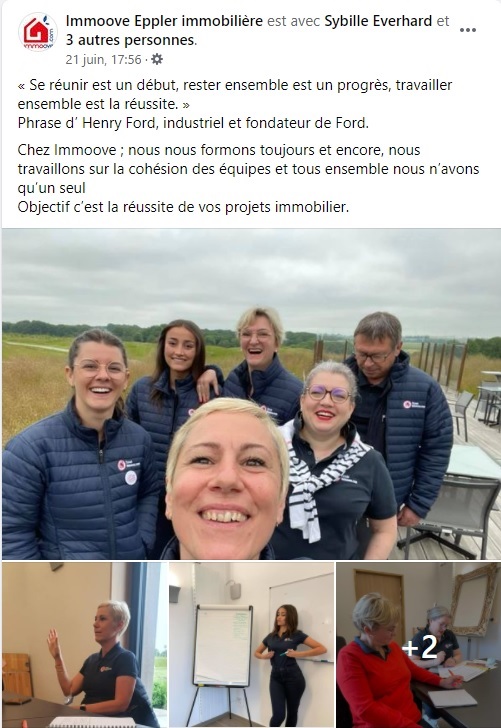The image size is (501, 728).
Task: Open the Immoove page profile picture
Action: (38, 32)
